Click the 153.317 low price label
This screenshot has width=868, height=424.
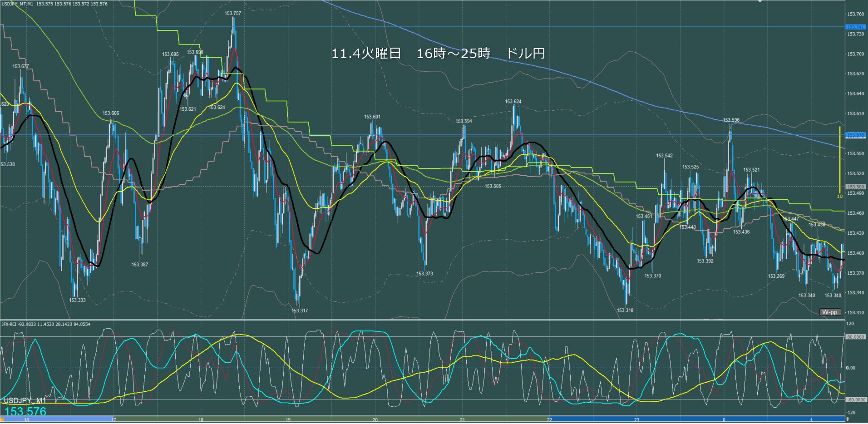click(x=300, y=311)
